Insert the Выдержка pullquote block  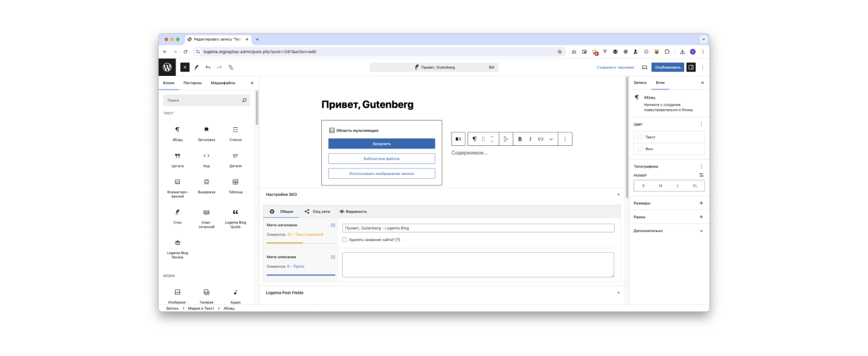[207, 186]
